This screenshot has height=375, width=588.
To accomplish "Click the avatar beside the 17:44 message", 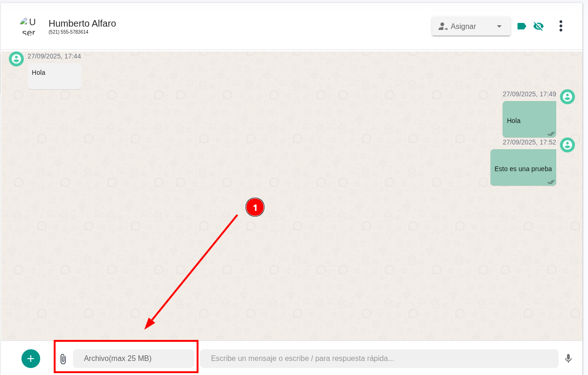I will pos(16,59).
